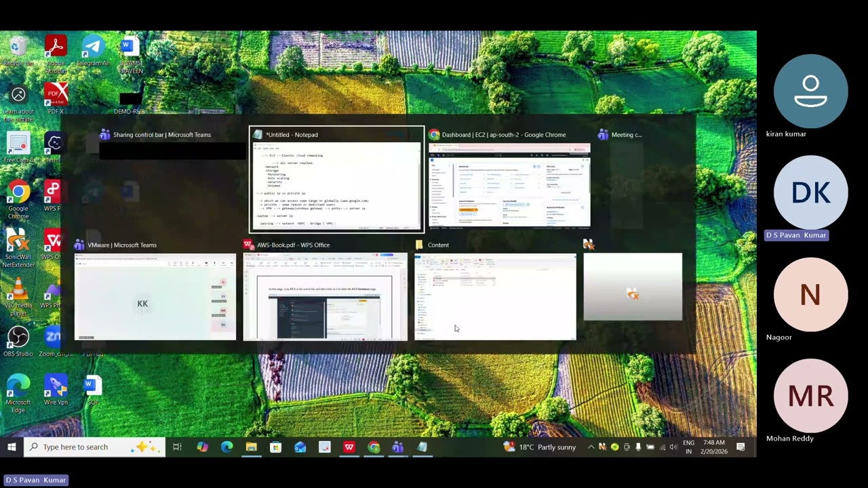This screenshot has height=488, width=868.
Task: Open the D VAMSI PRAVEEN Word document icon
Action: [x=131, y=54]
